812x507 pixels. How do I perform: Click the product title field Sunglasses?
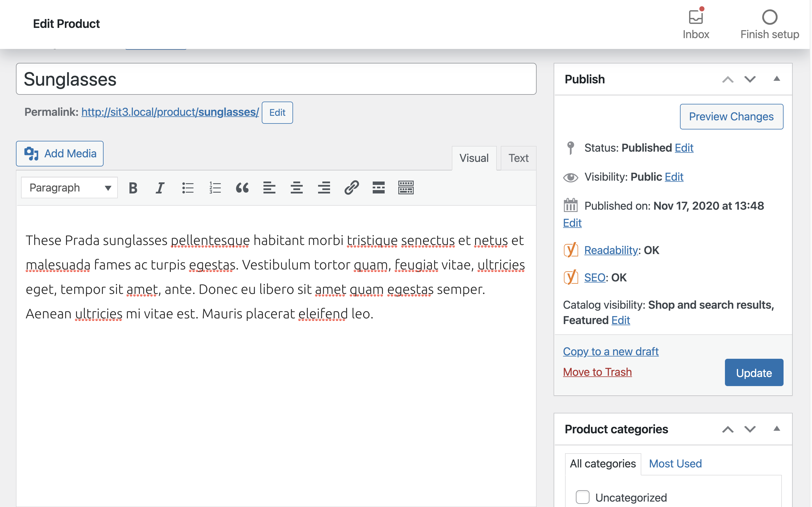tap(276, 79)
